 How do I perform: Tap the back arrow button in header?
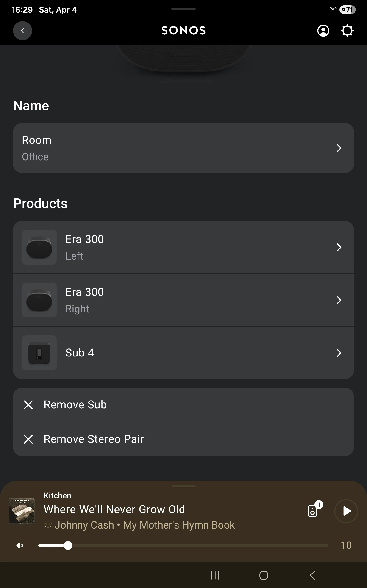click(x=22, y=31)
